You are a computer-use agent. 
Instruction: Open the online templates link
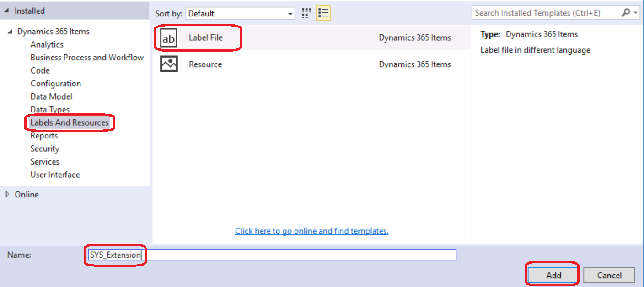click(x=311, y=231)
